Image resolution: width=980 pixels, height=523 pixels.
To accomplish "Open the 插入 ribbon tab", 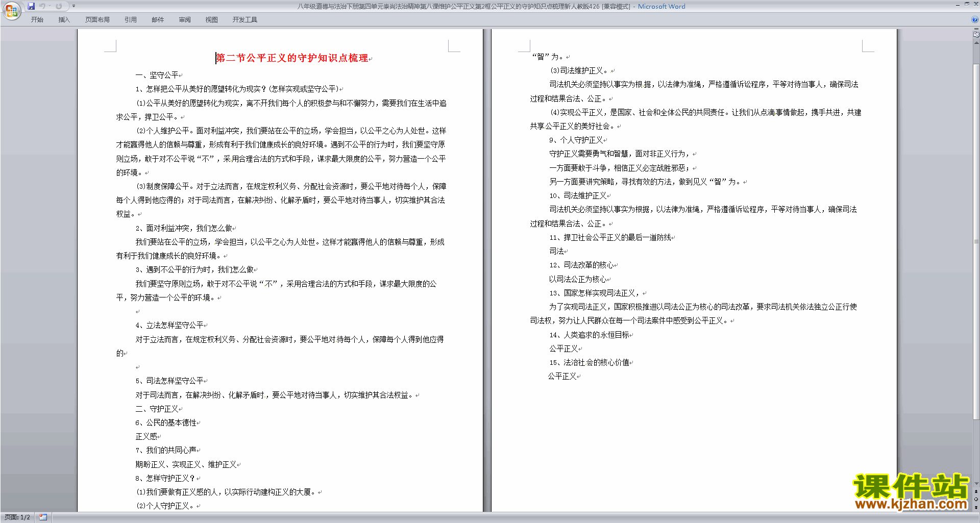I will pos(64,20).
